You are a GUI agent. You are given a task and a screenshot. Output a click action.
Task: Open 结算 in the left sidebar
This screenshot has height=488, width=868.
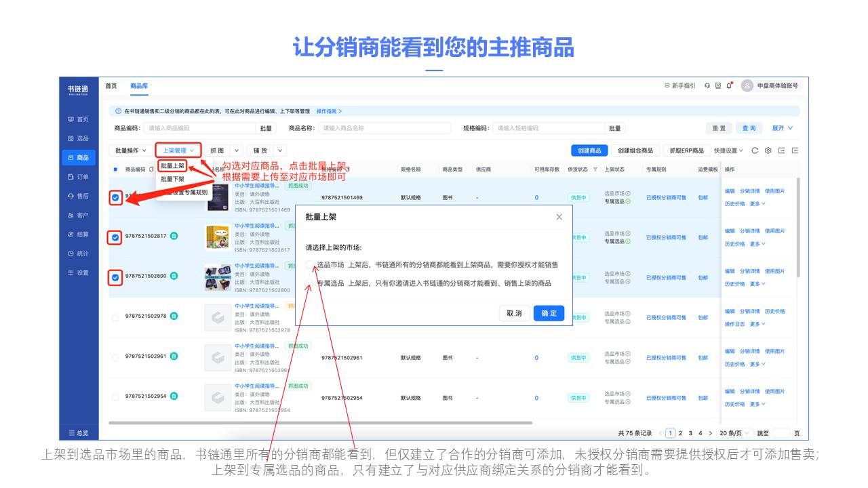pyautogui.click(x=79, y=235)
